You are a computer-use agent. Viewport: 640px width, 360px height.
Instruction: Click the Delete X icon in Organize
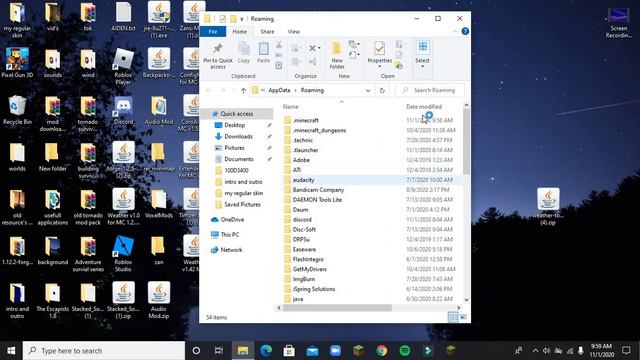point(312,48)
